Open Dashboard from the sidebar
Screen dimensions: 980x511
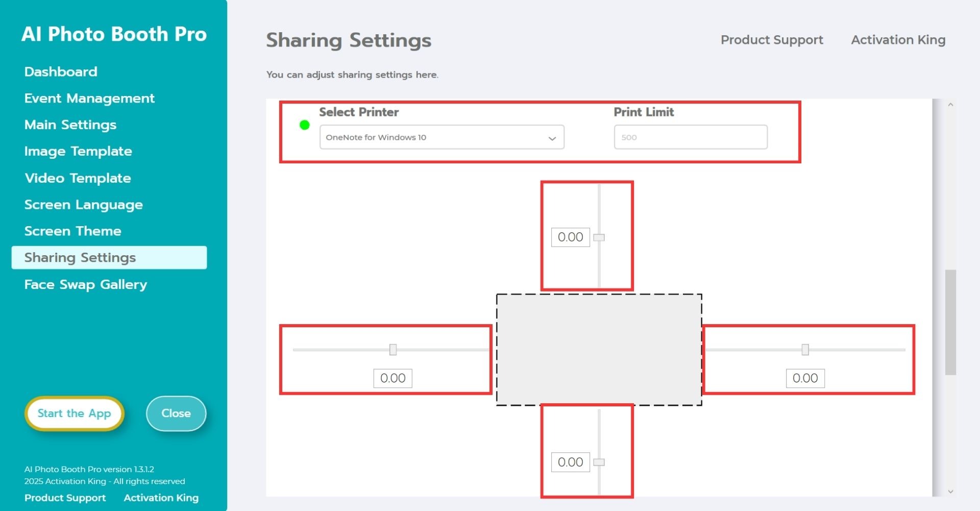click(x=61, y=72)
